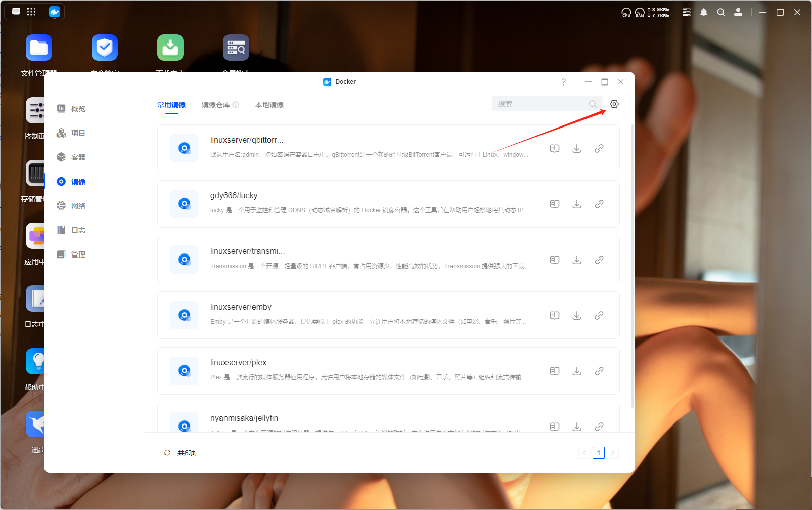Open the green download center desktop app

tap(170, 48)
